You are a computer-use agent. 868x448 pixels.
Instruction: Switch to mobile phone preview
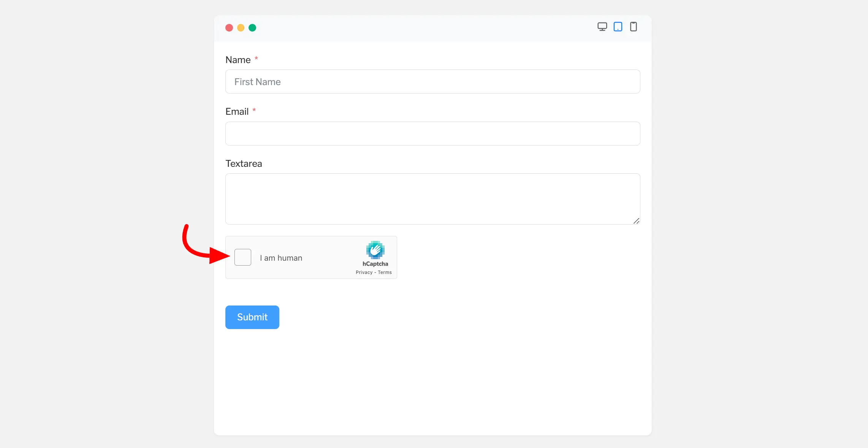(x=634, y=27)
